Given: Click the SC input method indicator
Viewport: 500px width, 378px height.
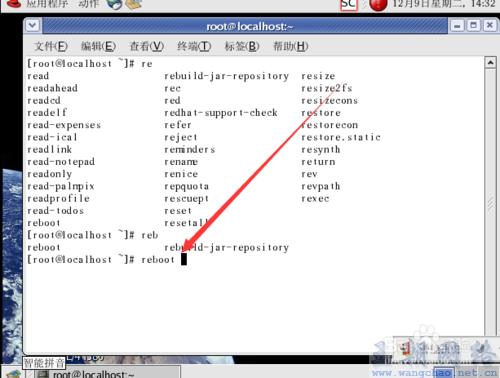Looking at the screenshot, I should coord(348,4).
